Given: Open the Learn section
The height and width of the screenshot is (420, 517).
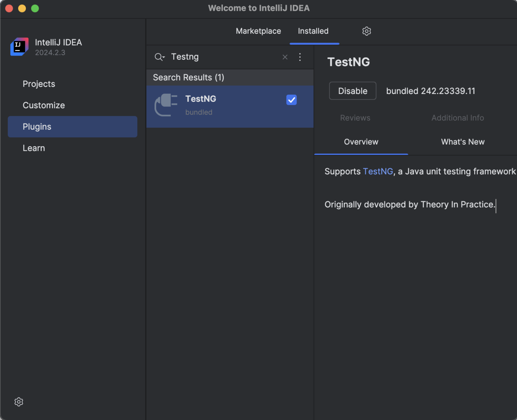Looking at the screenshot, I should (34, 148).
